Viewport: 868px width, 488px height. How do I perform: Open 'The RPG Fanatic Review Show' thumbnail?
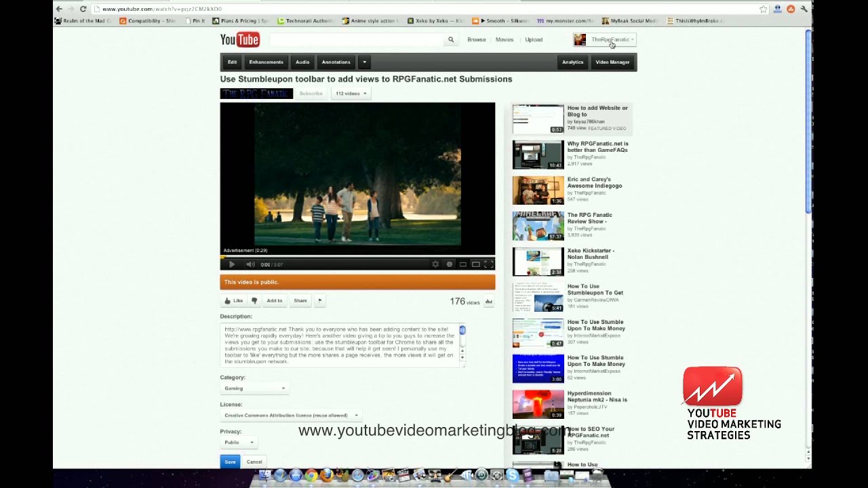click(538, 226)
